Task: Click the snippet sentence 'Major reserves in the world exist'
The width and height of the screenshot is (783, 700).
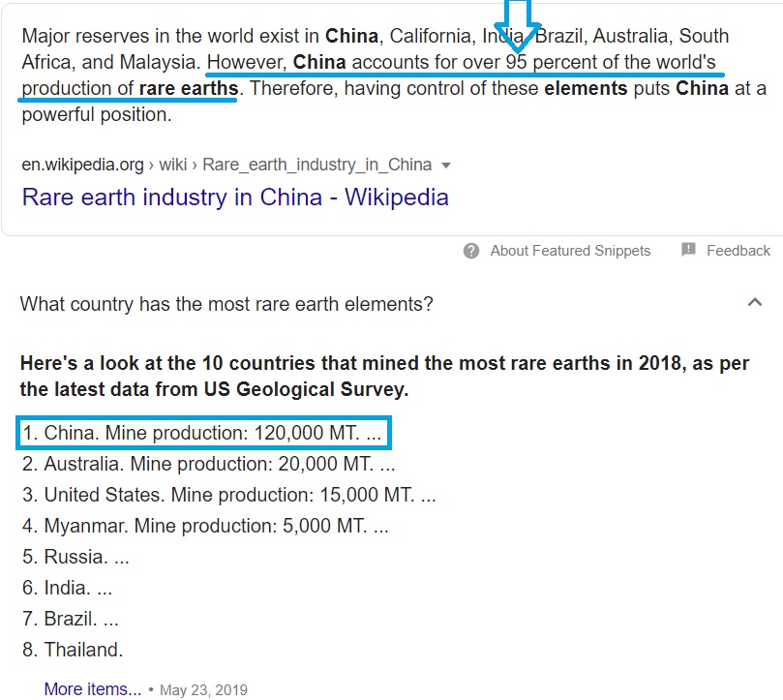Action: [x=170, y=36]
